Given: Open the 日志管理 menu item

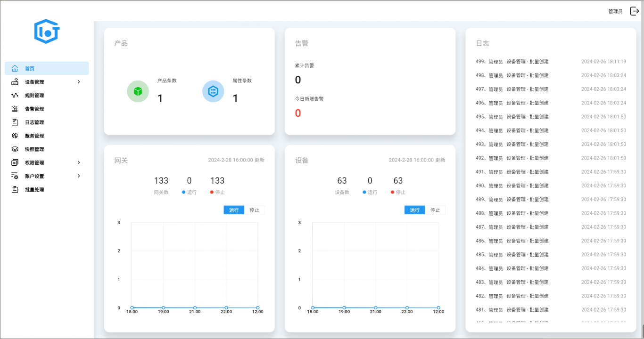Looking at the screenshot, I should click(47, 122).
